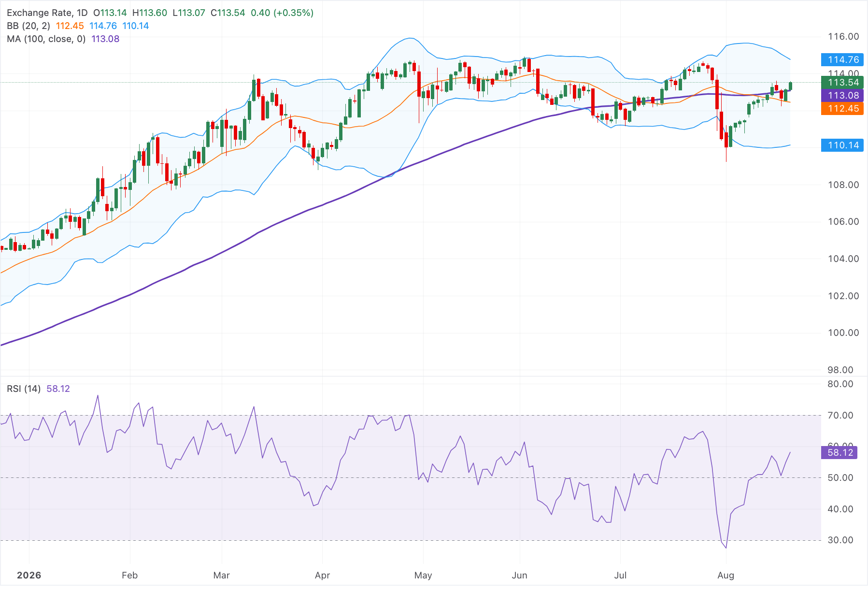
Task: Click the 114.76 upper band price tag
Action: point(842,60)
